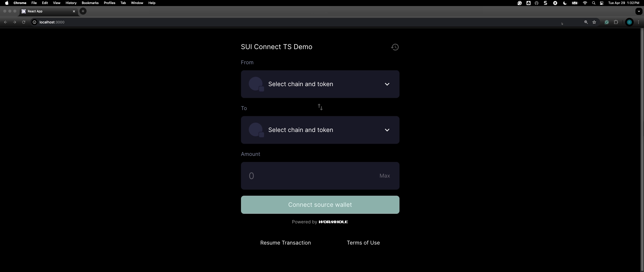Open new browser tab
This screenshot has height=272, width=644.
tap(83, 11)
